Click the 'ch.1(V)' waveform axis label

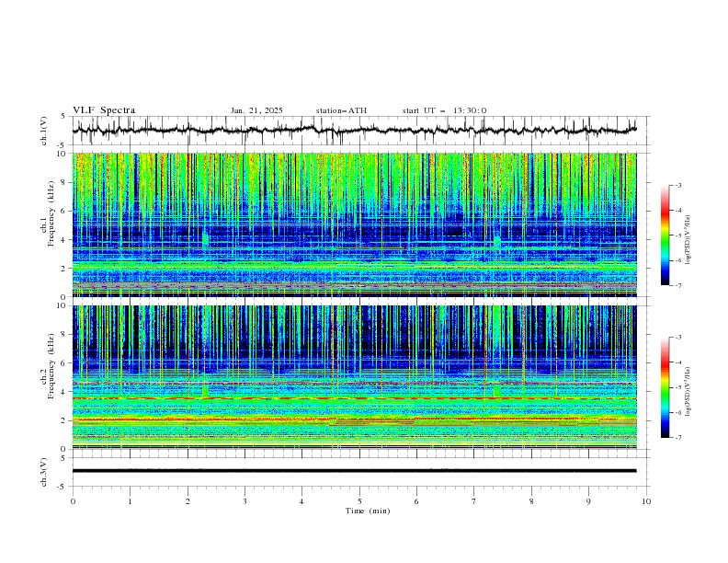tap(44, 131)
